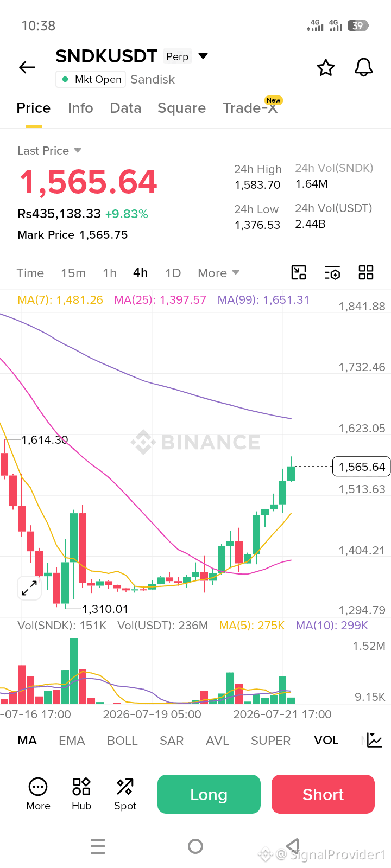Tap the green Long button
Screen dimensions: 391x868
(x=209, y=794)
